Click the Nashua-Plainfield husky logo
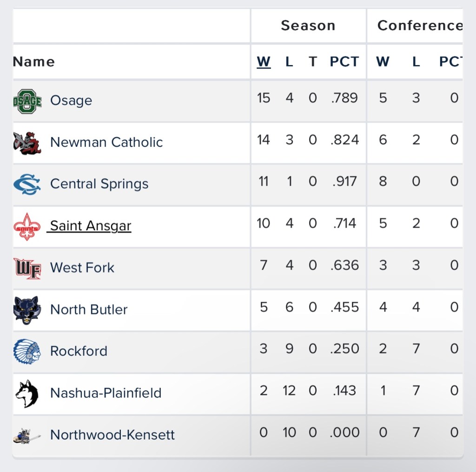The height and width of the screenshot is (472, 476). point(27,393)
